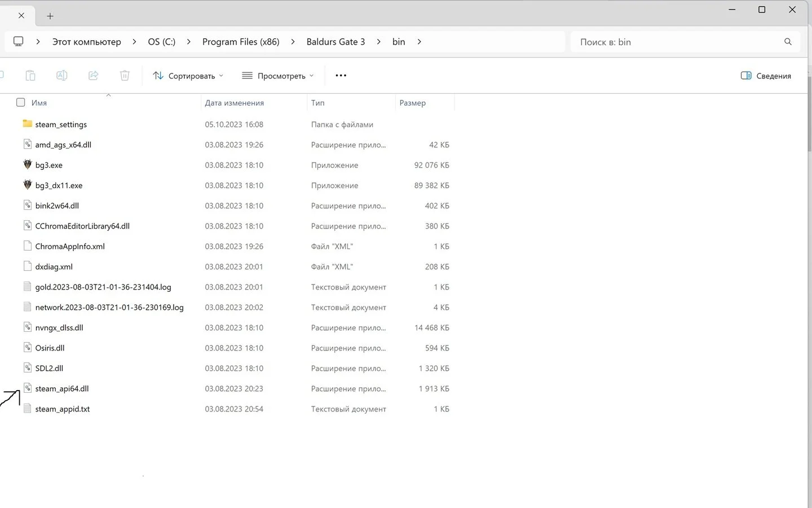Select the bg3.exe application icon
The width and height of the screenshot is (812, 508).
[x=28, y=164]
